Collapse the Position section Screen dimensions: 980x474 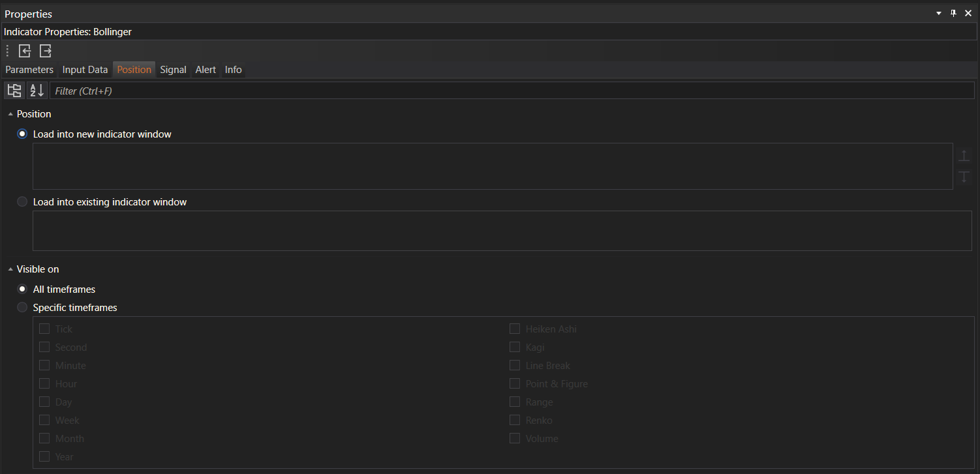click(10, 114)
